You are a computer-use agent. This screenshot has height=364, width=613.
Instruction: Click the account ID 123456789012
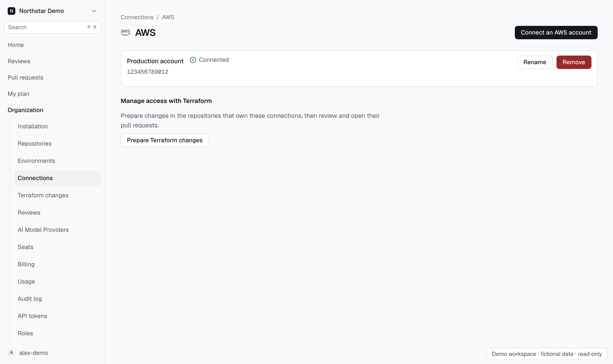tap(148, 72)
